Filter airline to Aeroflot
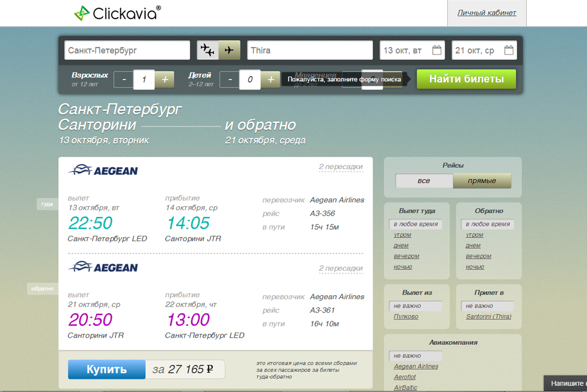The height and width of the screenshot is (392, 587). coord(405,377)
